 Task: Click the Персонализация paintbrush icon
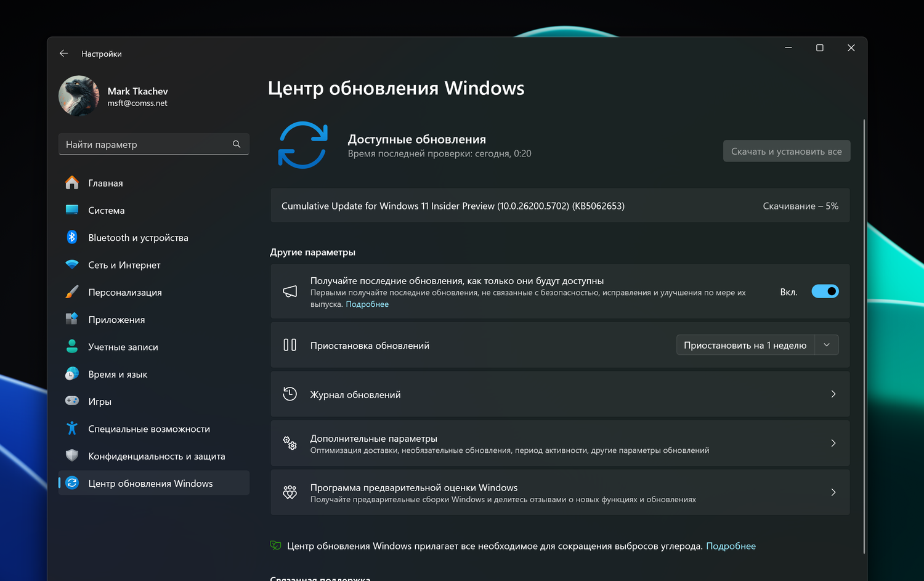click(x=72, y=292)
